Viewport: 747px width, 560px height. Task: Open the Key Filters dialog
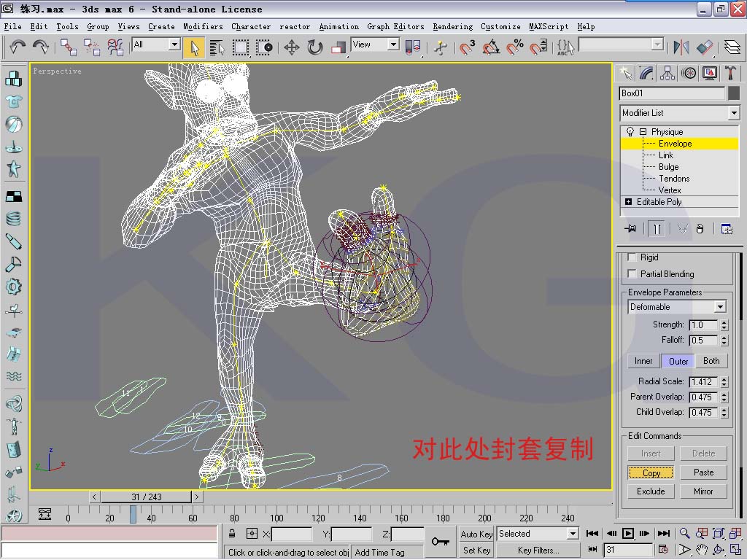pos(538,551)
